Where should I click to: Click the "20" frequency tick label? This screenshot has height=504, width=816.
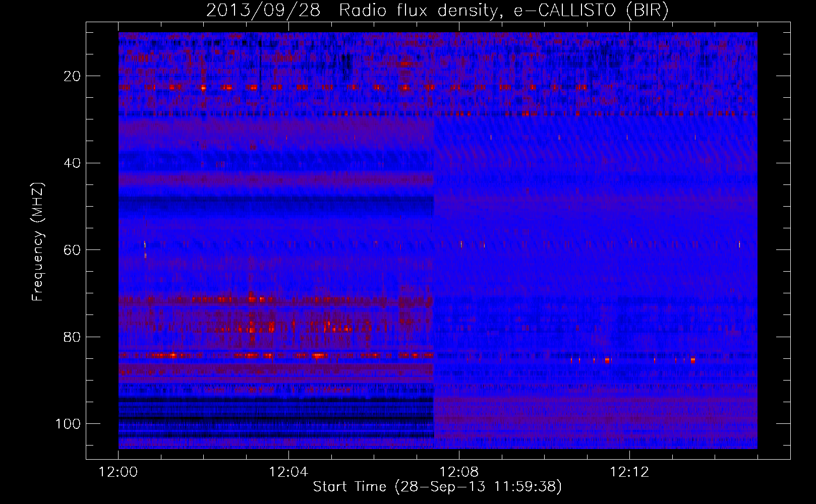coord(72,76)
